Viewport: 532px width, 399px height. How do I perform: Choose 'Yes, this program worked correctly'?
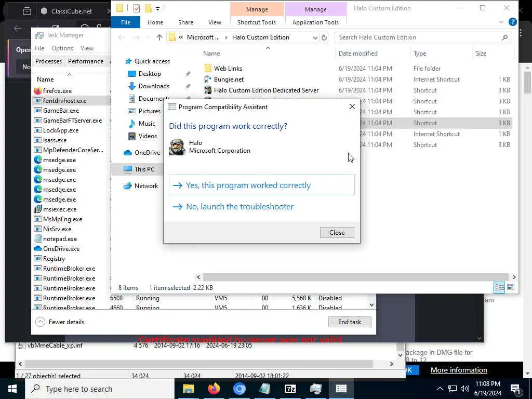262,185
